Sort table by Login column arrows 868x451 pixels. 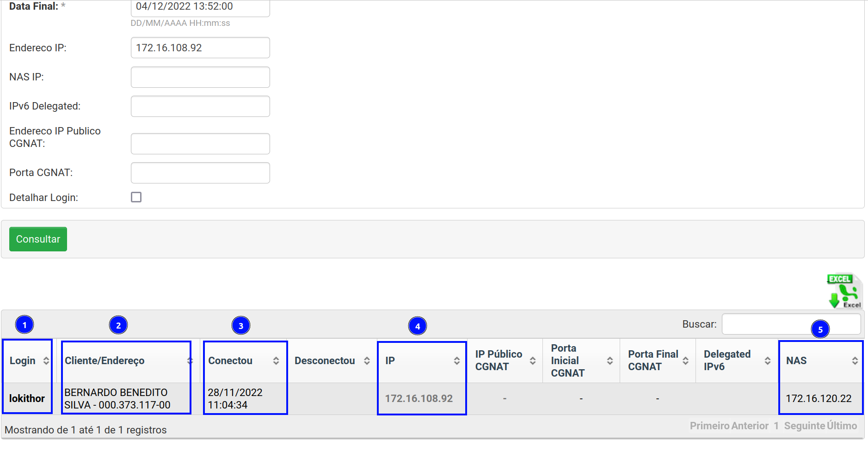(x=46, y=361)
